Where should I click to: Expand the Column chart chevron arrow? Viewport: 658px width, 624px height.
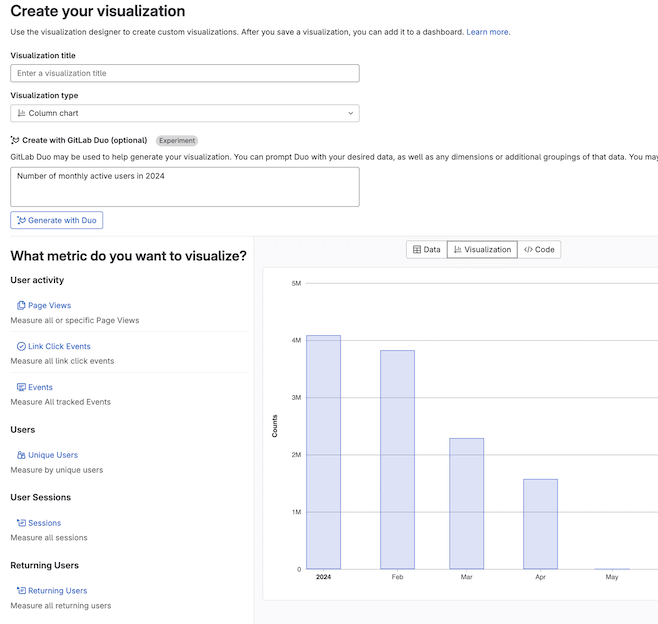tap(350, 113)
